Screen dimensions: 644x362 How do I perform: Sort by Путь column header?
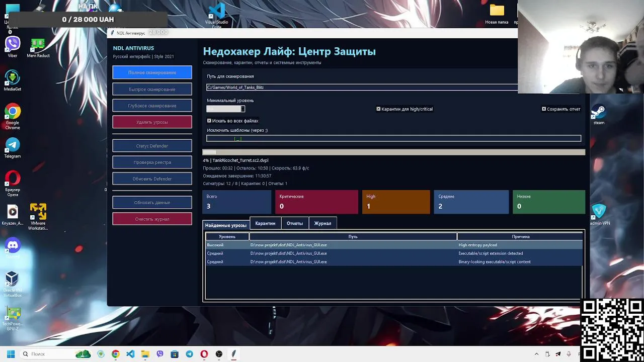tap(353, 236)
